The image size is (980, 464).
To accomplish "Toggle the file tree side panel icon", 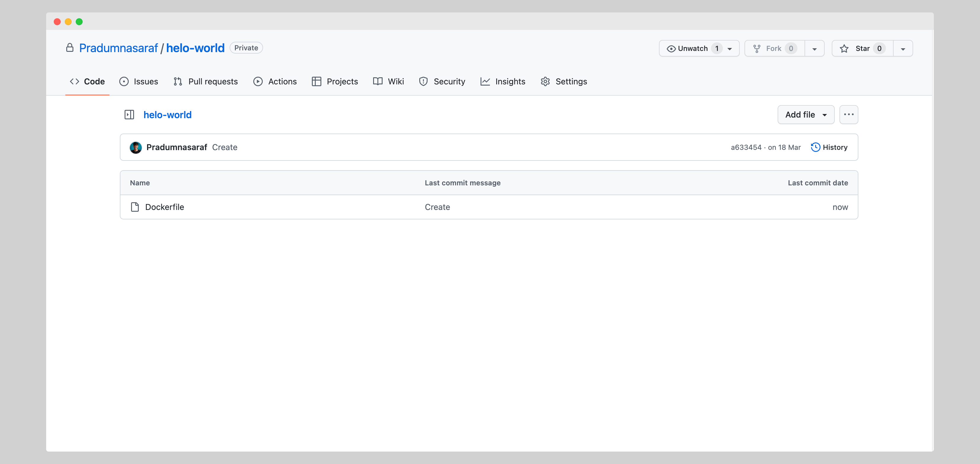I will [x=129, y=115].
